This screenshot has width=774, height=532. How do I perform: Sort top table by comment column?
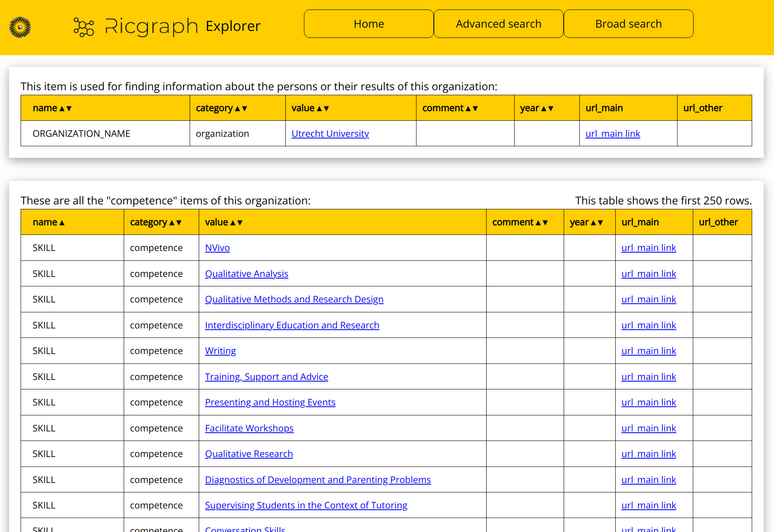[x=450, y=108]
